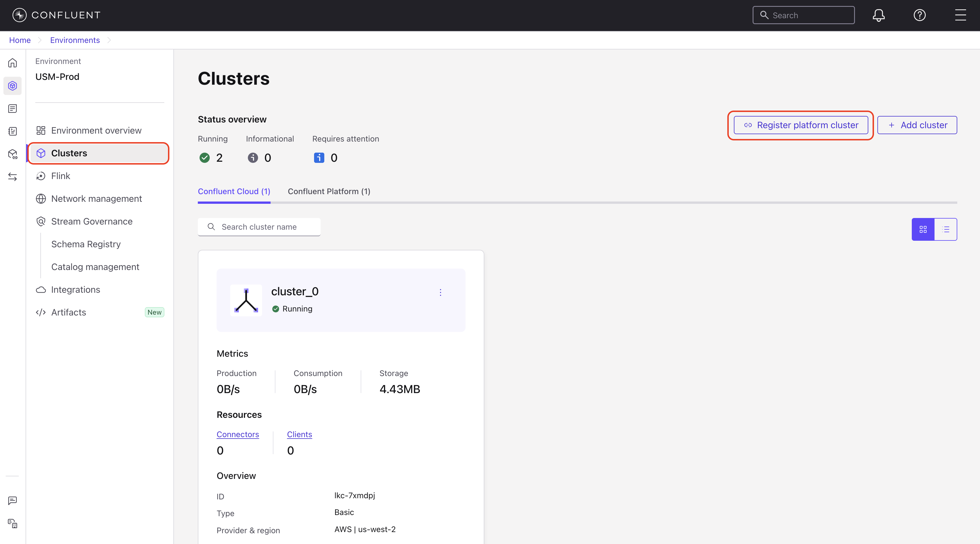Click the environments cube icon in rail

tap(13, 86)
